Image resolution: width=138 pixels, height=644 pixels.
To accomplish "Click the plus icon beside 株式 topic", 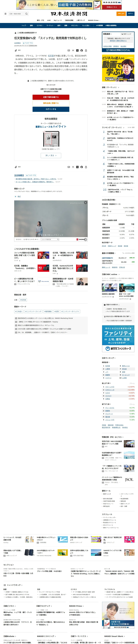I will point(15,197).
